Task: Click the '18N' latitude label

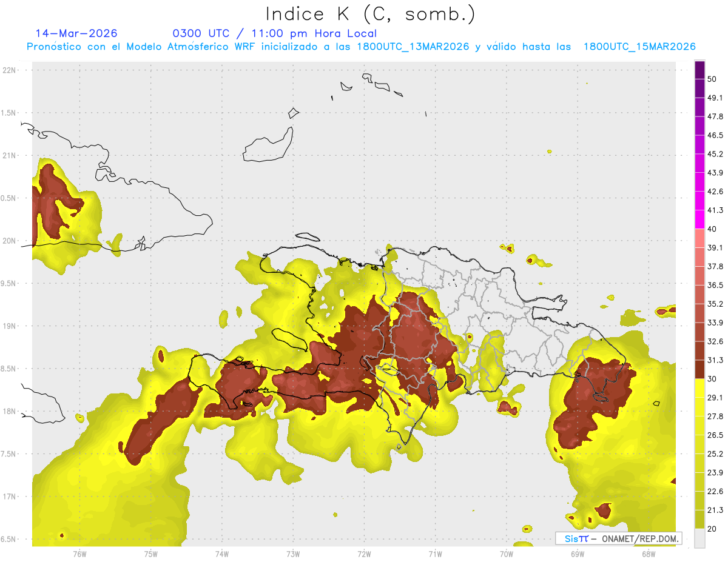Action: coord(9,411)
